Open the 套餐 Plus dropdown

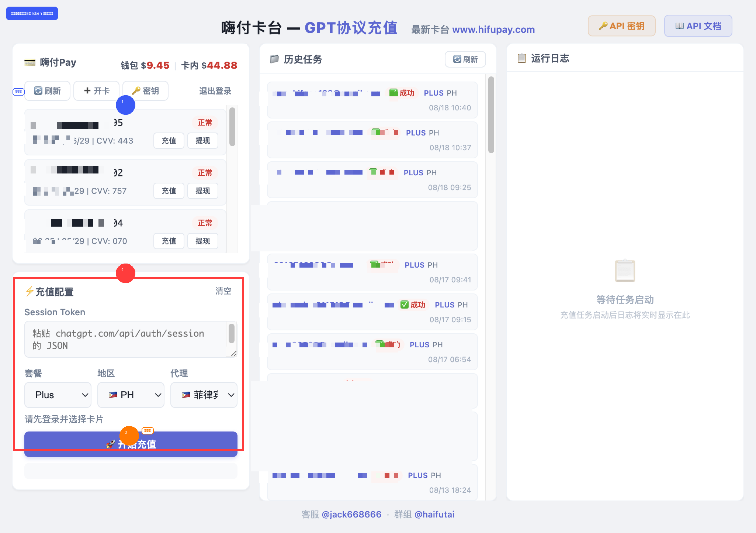pos(58,395)
